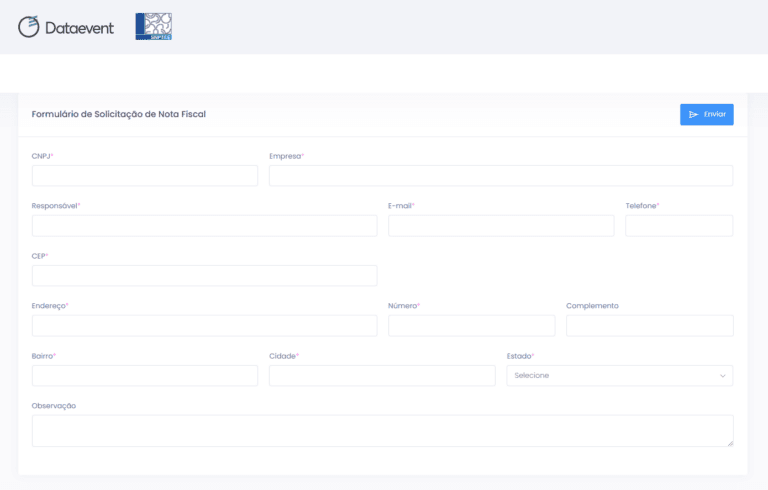The width and height of the screenshot is (768, 490).
Task: Click the Formulário de Solicitação de Nota Fiscal heading
Action: coord(119,114)
